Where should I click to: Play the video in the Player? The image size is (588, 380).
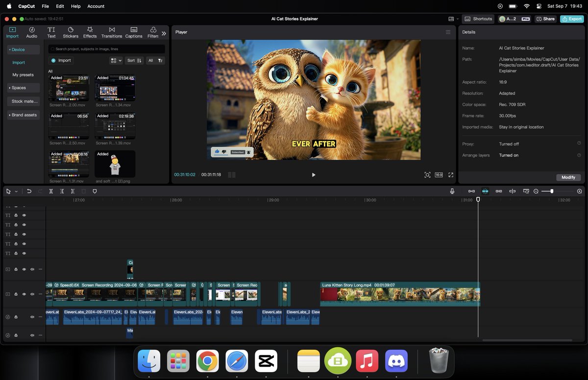[x=314, y=175]
